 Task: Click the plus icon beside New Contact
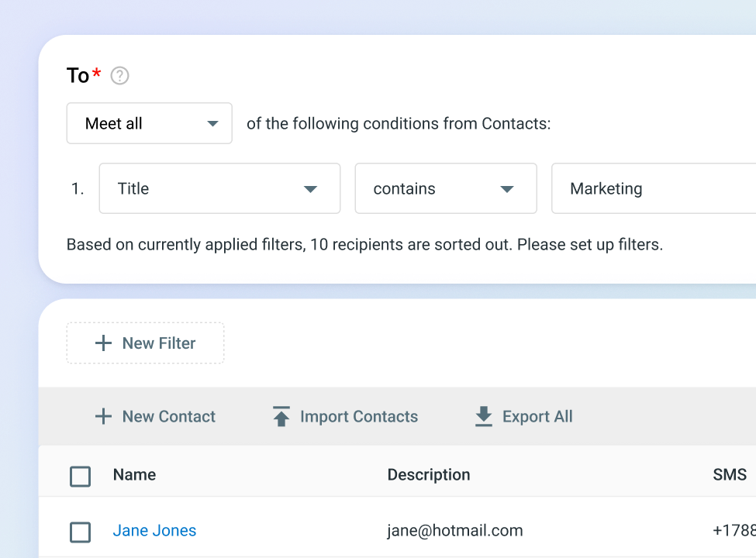click(x=103, y=417)
